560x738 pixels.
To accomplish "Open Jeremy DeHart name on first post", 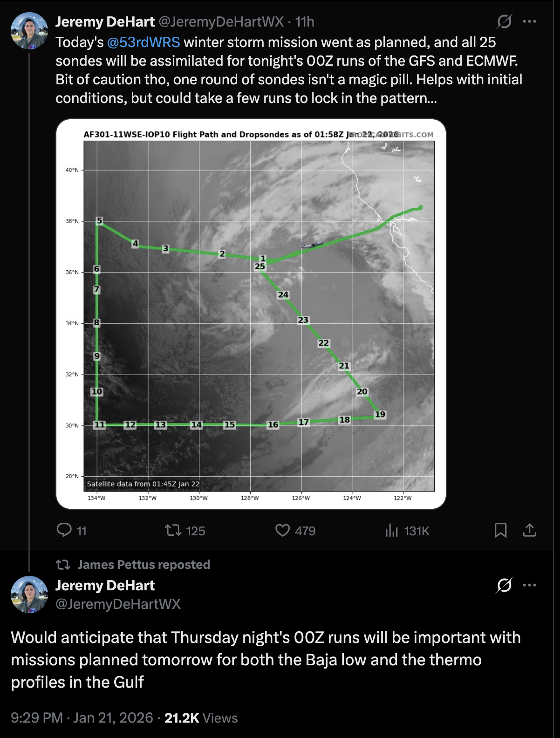I will tap(105, 22).
